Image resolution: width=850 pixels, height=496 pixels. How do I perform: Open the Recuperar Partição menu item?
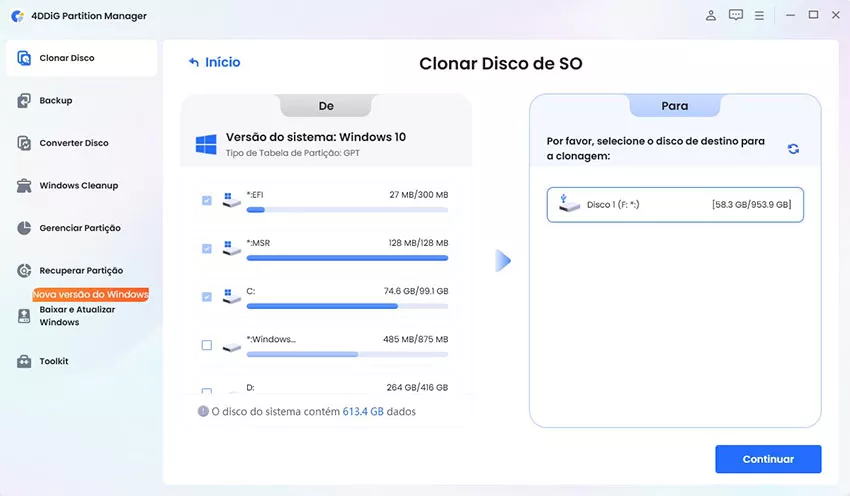(81, 270)
